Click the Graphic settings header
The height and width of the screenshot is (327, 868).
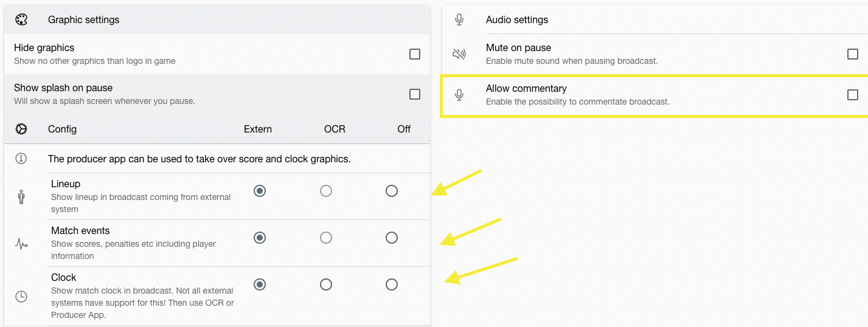(x=217, y=19)
